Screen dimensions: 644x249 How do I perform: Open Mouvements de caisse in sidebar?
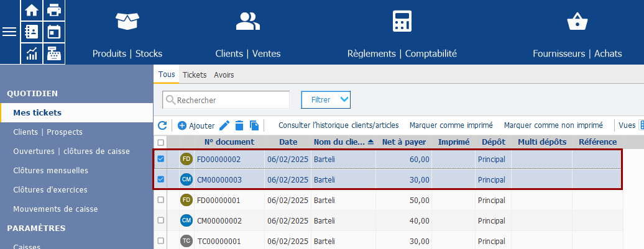pyautogui.click(x=55, y=209)
